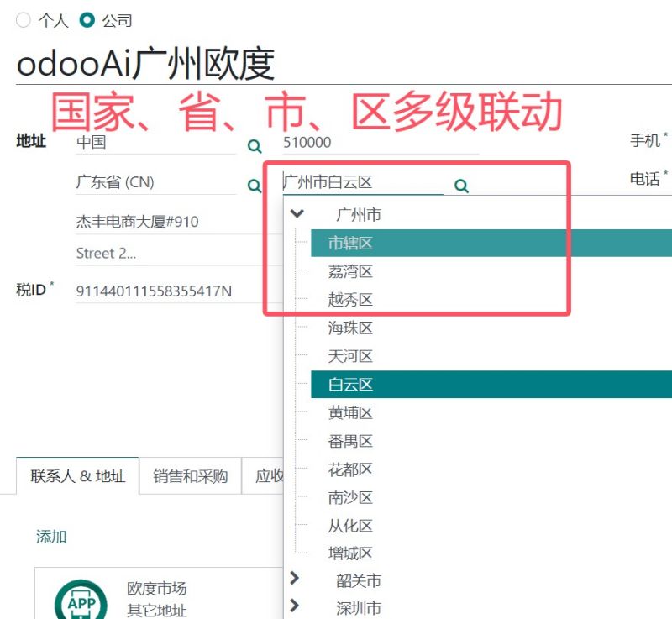Select 深圳市 in the tree

(359, 608)
